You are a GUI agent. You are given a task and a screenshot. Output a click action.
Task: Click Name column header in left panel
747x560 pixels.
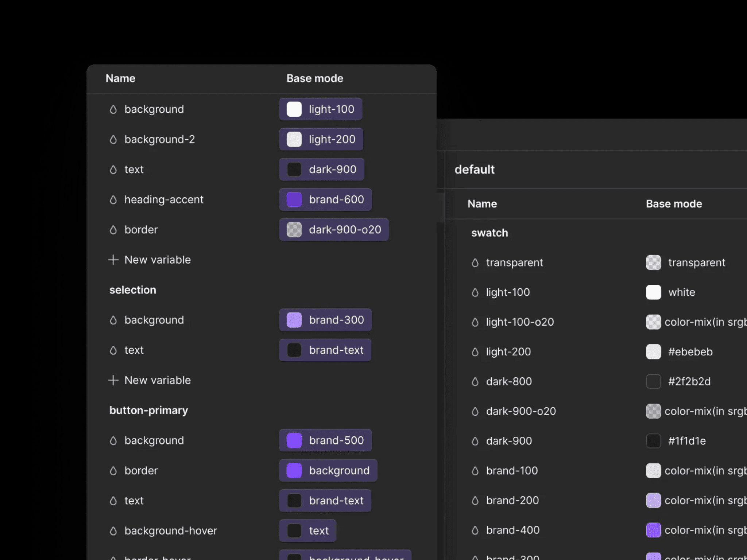point(120,78)
